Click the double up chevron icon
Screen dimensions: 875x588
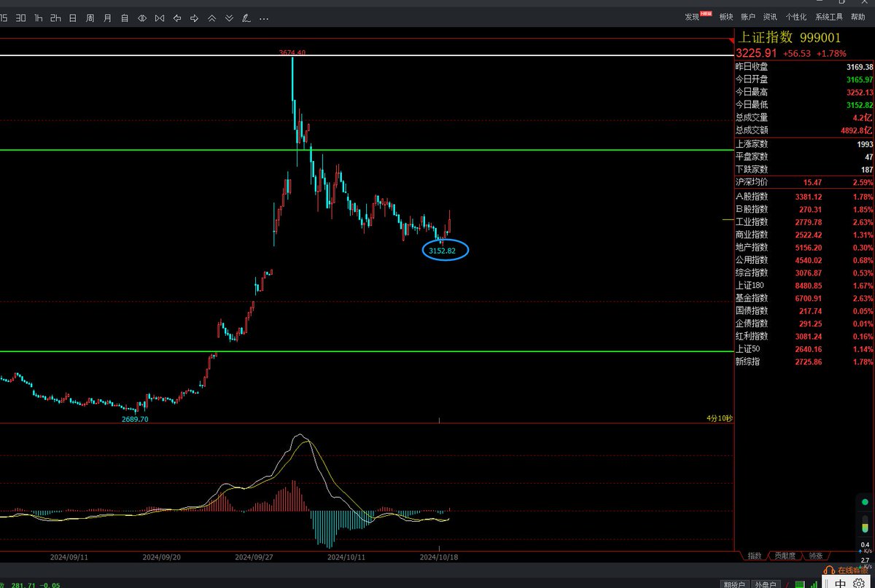[212, 17]
